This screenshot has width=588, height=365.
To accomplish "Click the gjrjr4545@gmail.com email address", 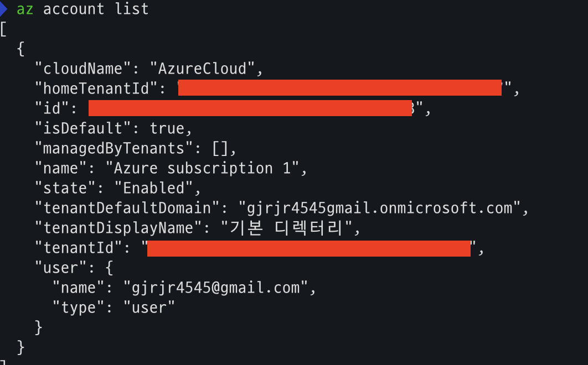I will tap(215, 288).
